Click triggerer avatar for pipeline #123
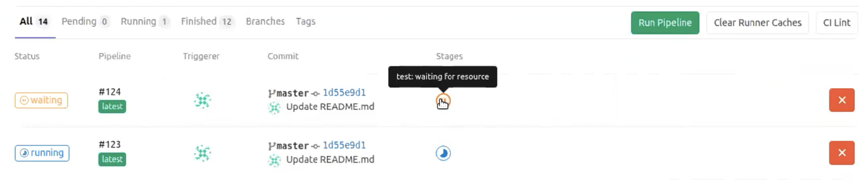The image size is (868, 183). coord(202,153)
